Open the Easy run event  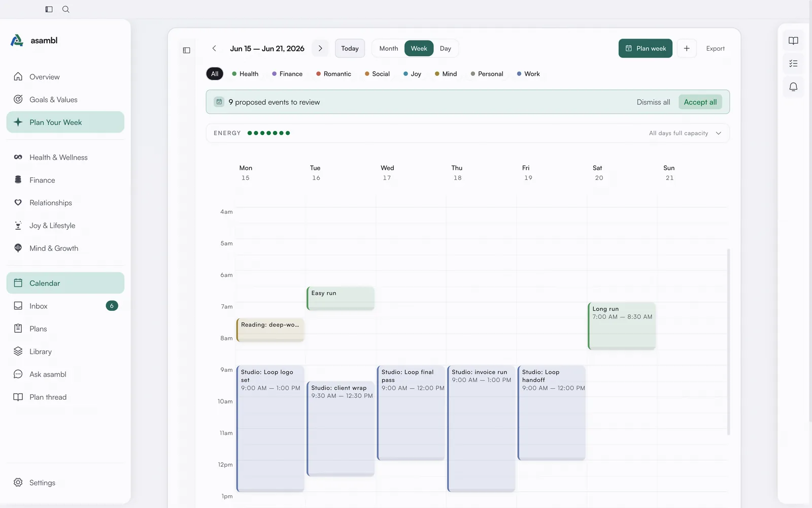pyautogui.click(x=341, y=299)
